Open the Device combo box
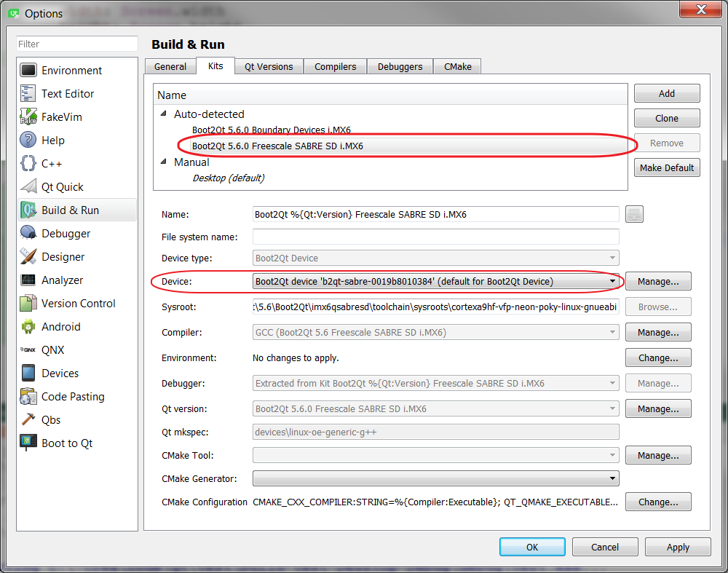The image size is (728, 573). tap(436, 281)
